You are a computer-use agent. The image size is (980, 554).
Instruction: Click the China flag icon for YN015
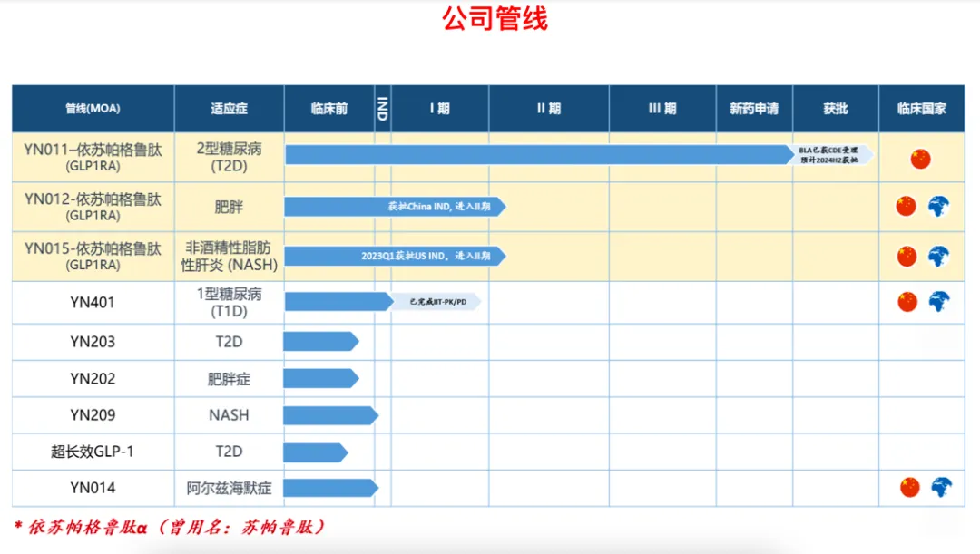905,257
